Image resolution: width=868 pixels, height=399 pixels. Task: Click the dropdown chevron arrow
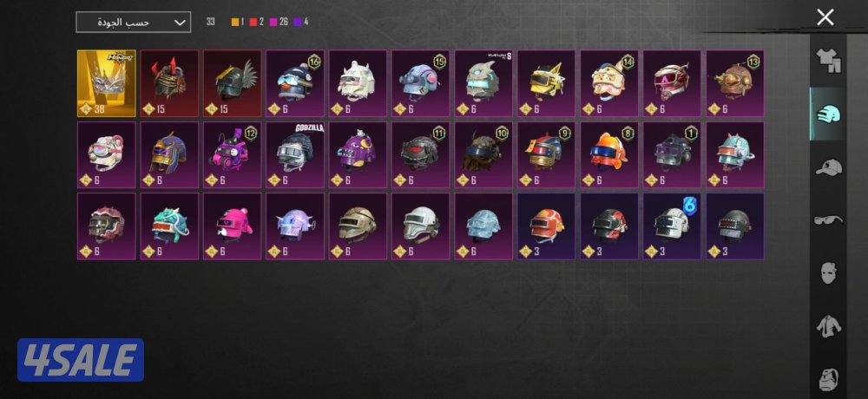[180, 23]
